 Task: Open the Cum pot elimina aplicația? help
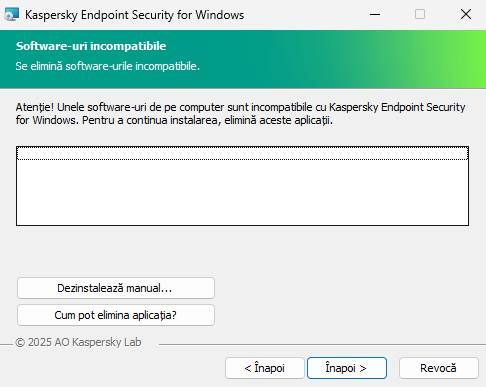pyautogui.click(x=116, y=315)
